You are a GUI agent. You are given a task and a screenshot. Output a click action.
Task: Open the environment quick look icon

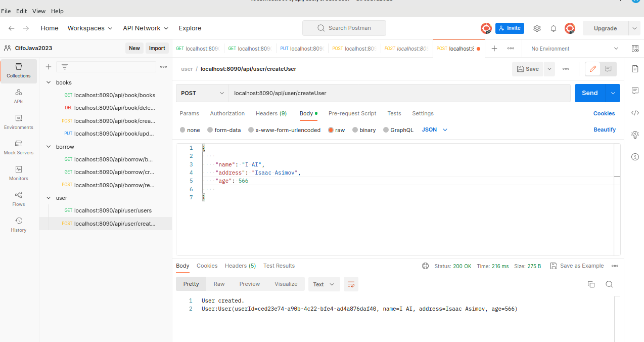click(635, 49)
